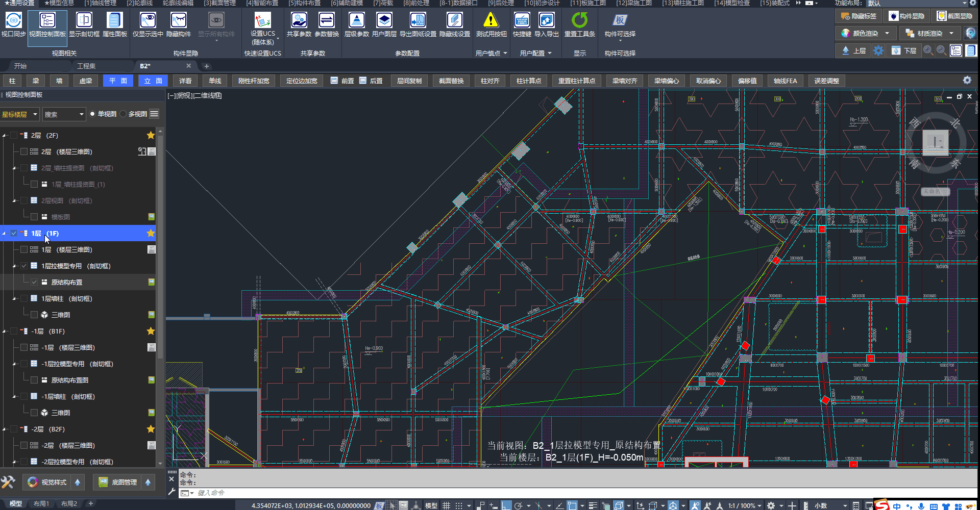The width and height of the screenshot is (980, 510).
Task: Click the 测试用按钮 warning icon
Action: point(491,20)
